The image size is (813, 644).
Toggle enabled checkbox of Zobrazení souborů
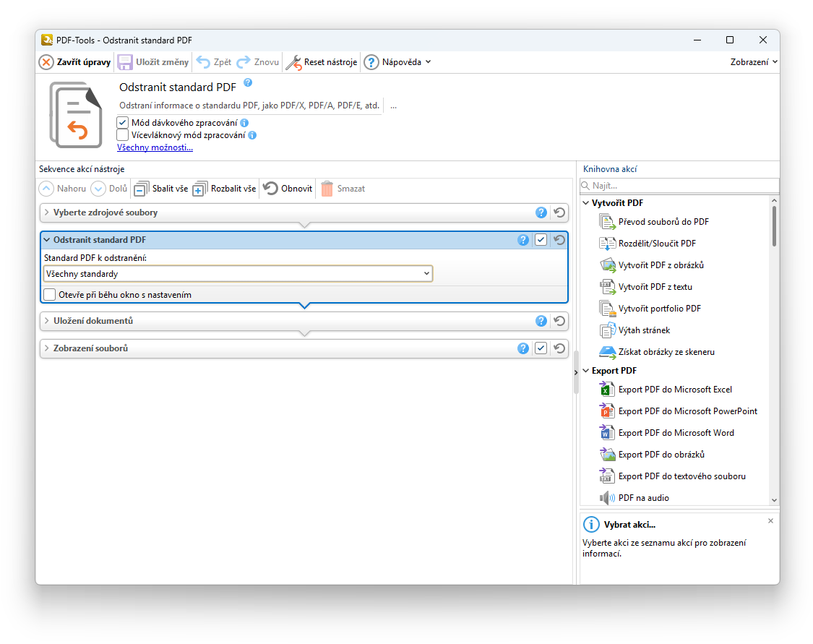coord(541,348)
